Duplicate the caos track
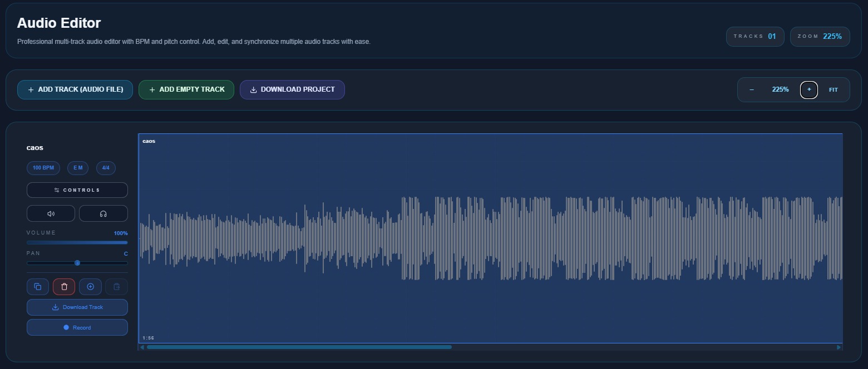Viewport: 868px width, 369px height. click(37, 286)
